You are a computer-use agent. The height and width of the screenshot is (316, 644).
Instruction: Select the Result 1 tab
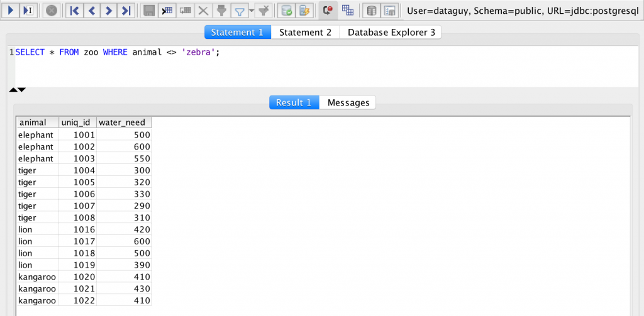coord(294,102)
